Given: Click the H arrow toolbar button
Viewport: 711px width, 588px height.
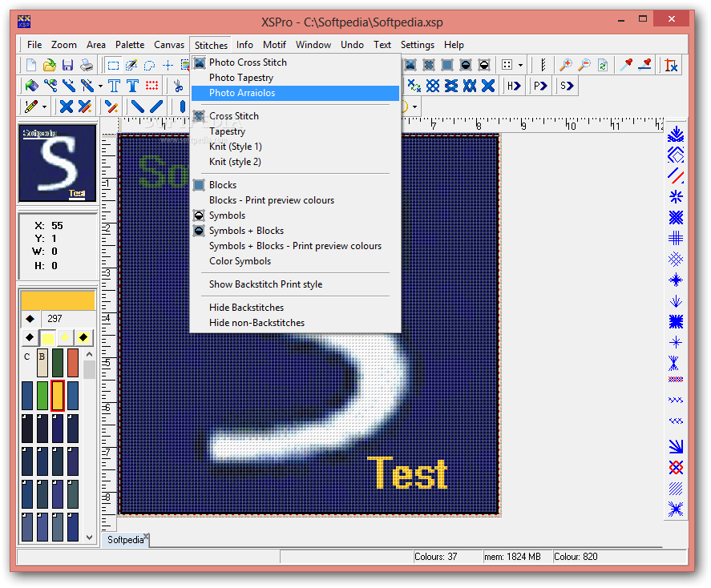Looking at the screenshot, I should [x=514, y=86].
